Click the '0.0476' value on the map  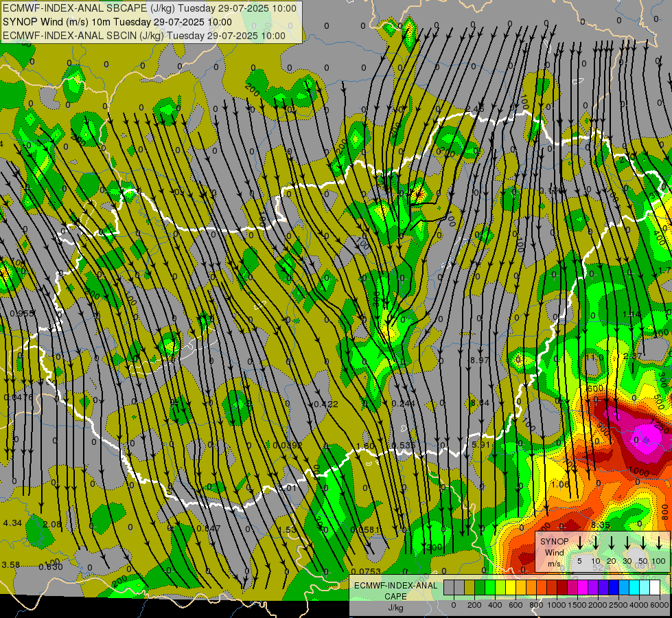tap(19, 397)
